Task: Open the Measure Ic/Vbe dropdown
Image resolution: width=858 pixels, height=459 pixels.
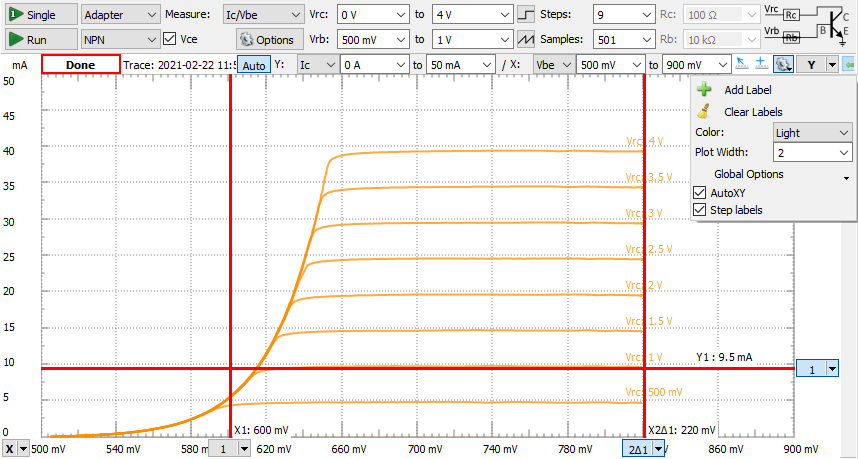Action: (x=263, y=15)
